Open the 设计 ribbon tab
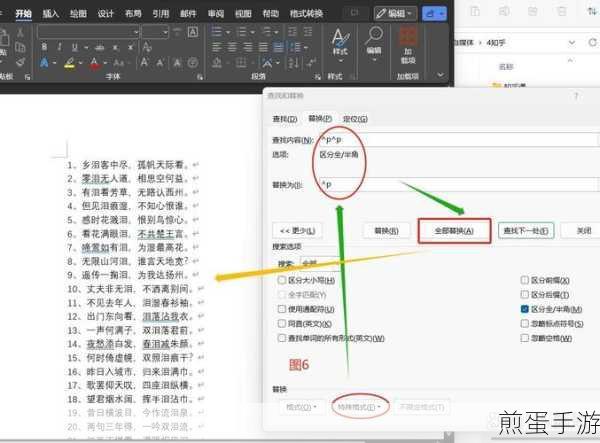The height and width of the screenshot is (443, 600). point(106,14)
